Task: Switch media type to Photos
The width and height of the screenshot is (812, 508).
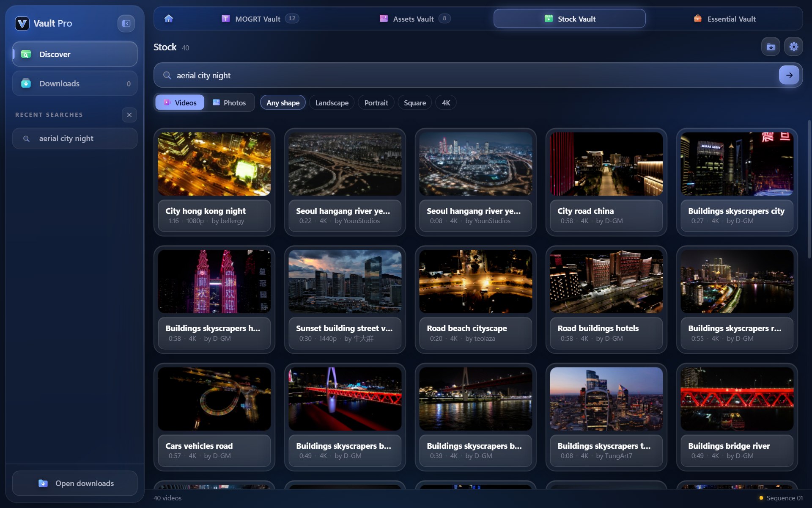Action: (229, 102)
